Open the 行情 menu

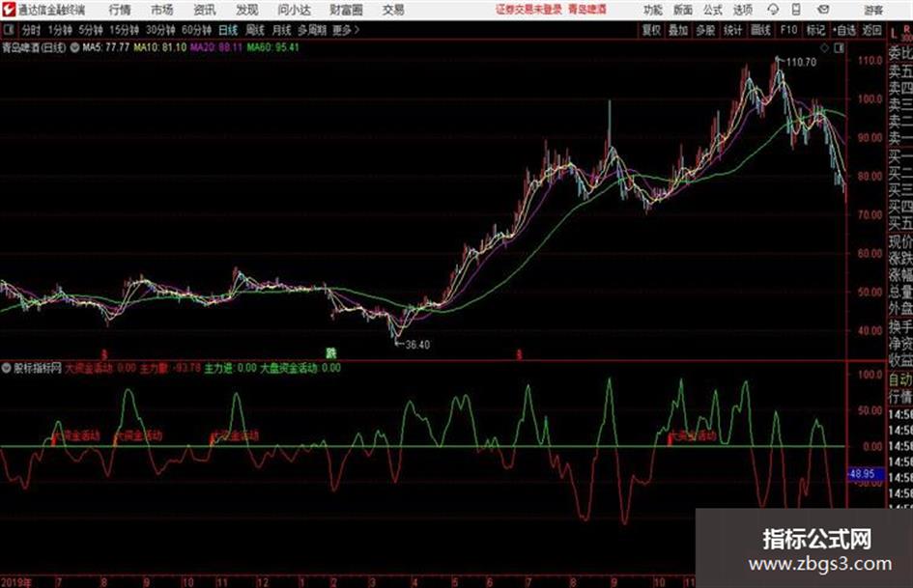click(x=120, y=10)
